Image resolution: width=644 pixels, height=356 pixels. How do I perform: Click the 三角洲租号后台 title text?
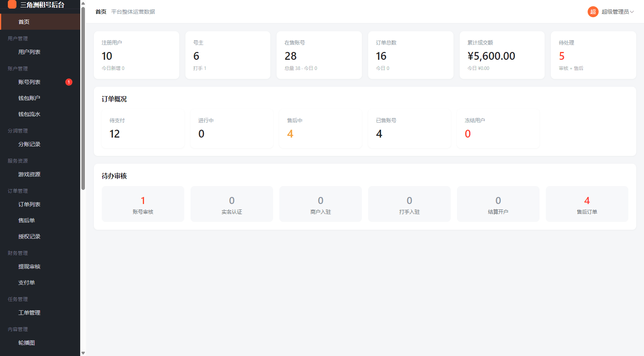point(42,5)
